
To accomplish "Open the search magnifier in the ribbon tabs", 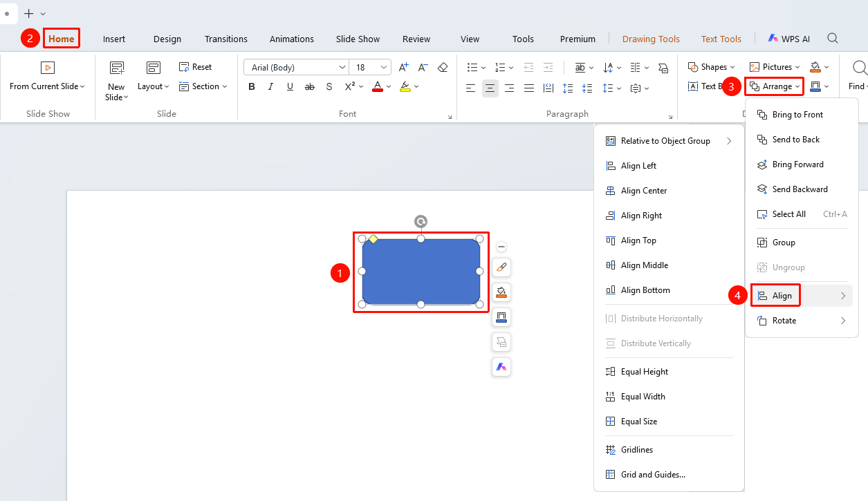I will 833,39.
